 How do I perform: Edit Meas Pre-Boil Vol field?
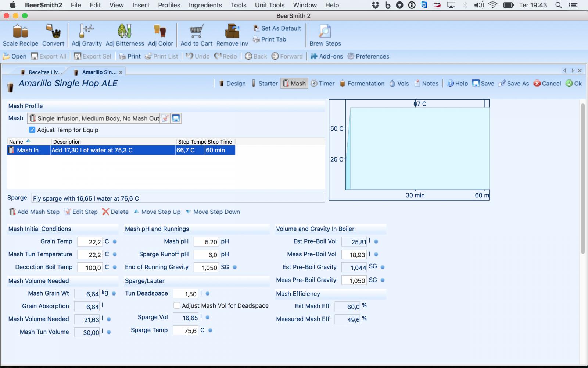(x=354, y=255)
